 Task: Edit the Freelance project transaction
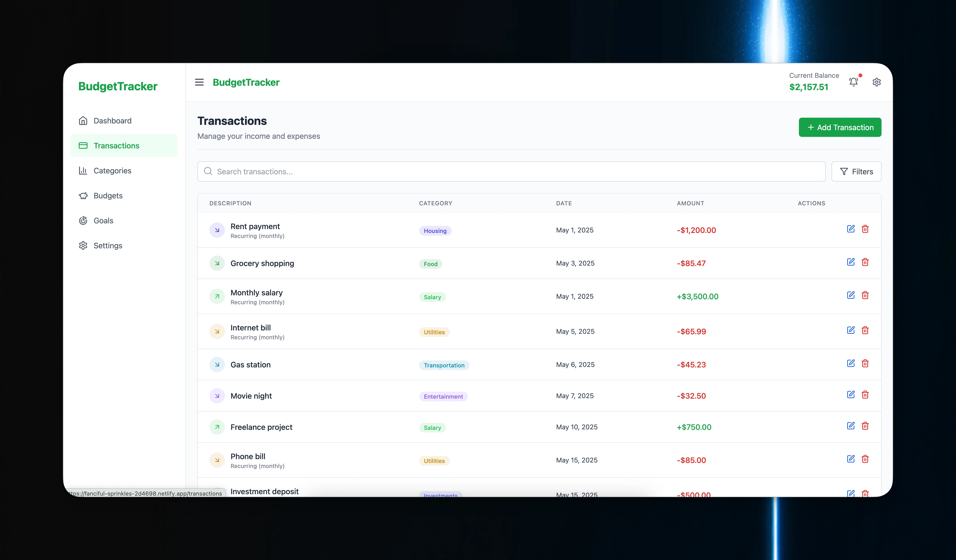(x=851, y=426)
